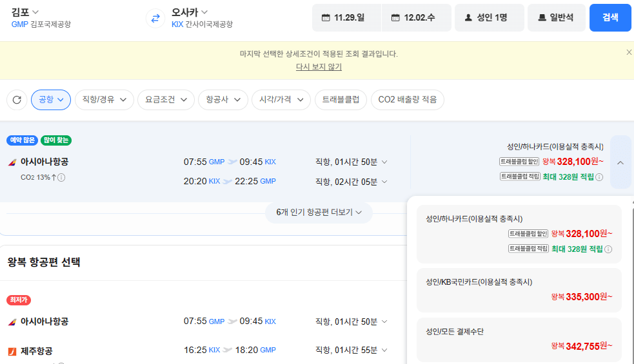
Task: Select the 성인/모든 결제수단 342,755원 fare option
Action: tap(519, 340)
